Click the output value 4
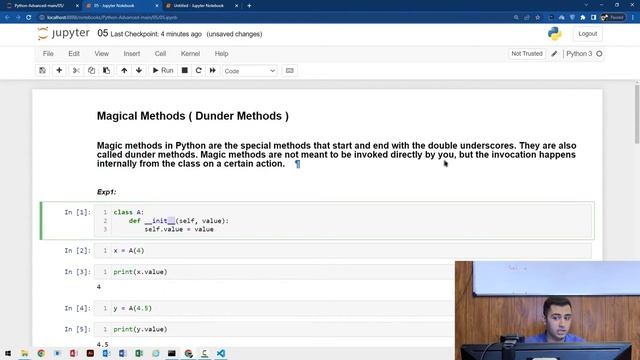This screenshot has height=360, width=640. [99, 287]
